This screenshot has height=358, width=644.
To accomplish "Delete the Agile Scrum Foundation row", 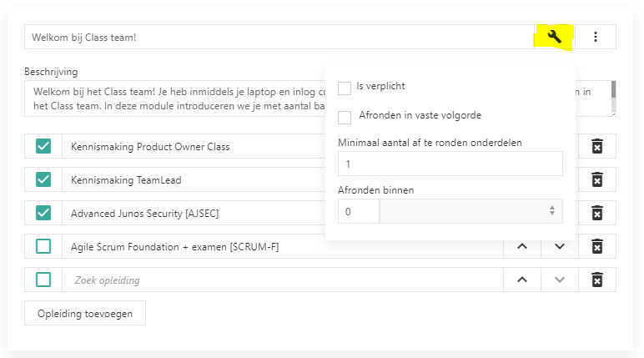I will [597, 246].
